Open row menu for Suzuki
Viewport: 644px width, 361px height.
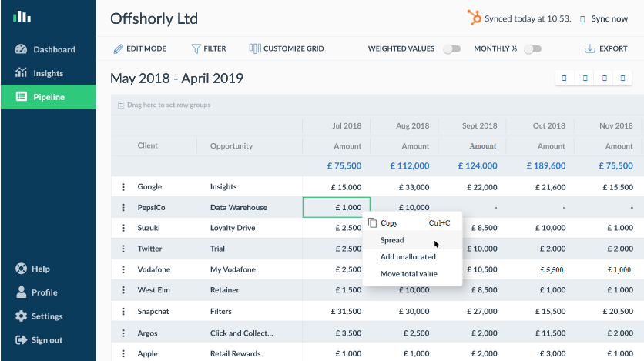point(123,228)
